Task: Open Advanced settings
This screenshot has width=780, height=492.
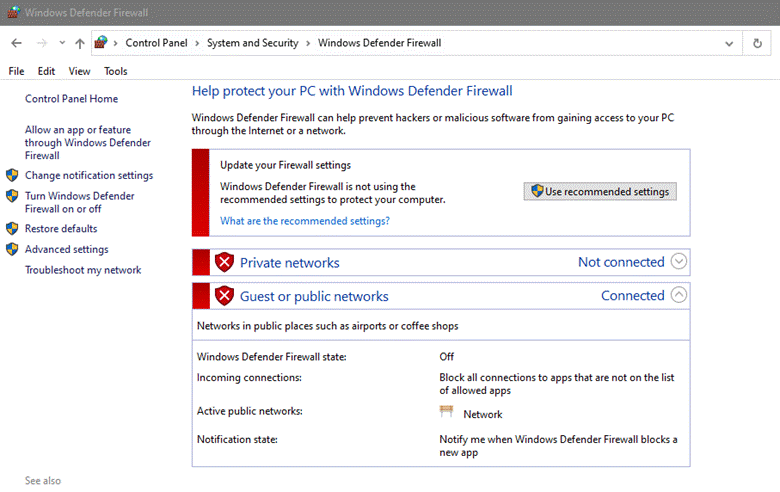Action: [67, 249]
